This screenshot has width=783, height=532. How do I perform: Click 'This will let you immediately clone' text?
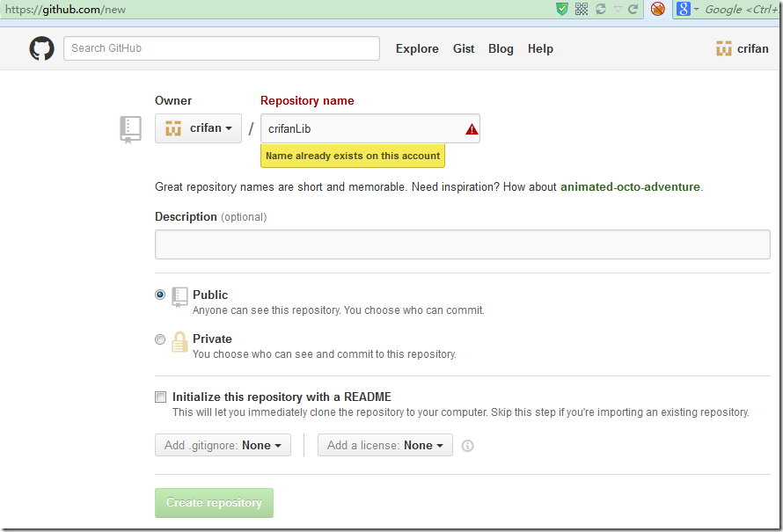pyautogui.click(x=460, y=412)
